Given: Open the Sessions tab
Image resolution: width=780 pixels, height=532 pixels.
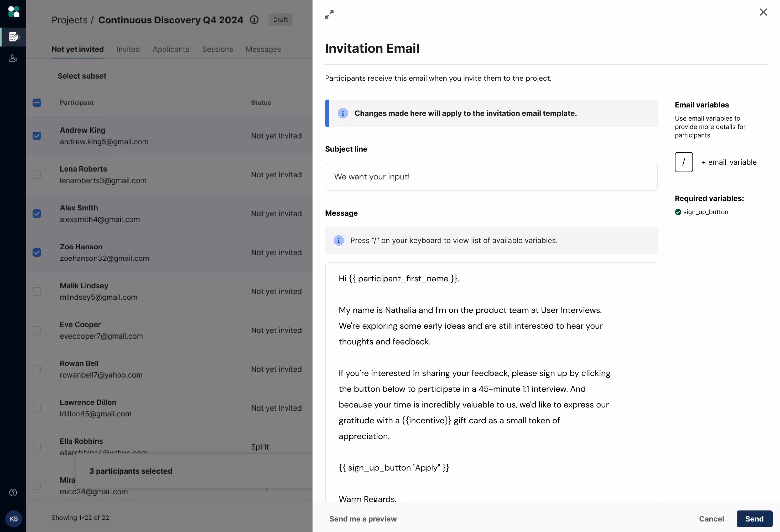Looking at the screenshot, I should 217,49.
